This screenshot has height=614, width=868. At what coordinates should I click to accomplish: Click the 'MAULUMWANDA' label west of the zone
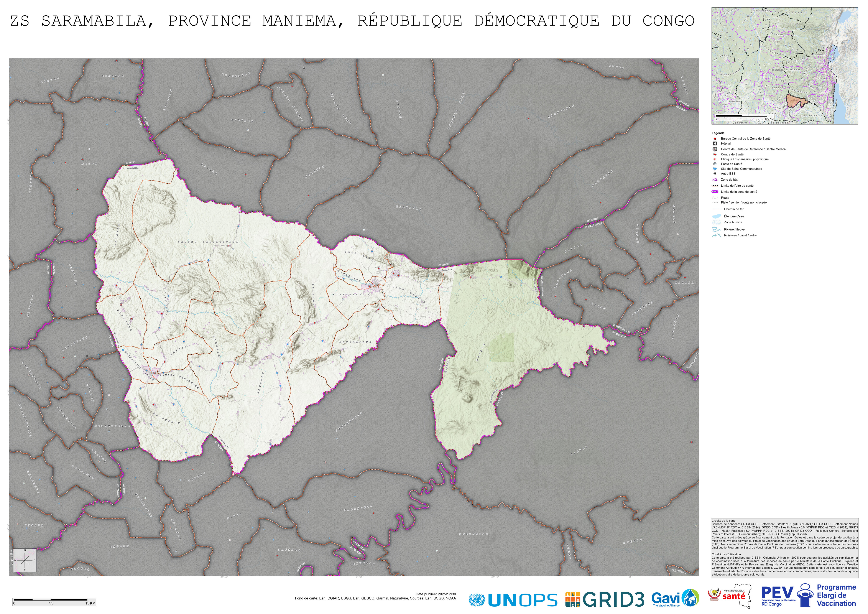(x=112, y=426)
